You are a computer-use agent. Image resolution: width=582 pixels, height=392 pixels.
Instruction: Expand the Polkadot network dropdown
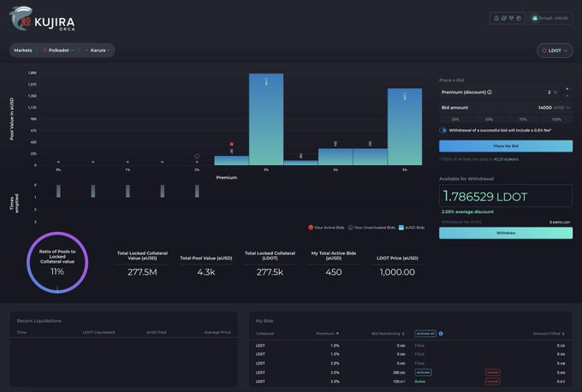pyautogui.click(x=58, y=50)
